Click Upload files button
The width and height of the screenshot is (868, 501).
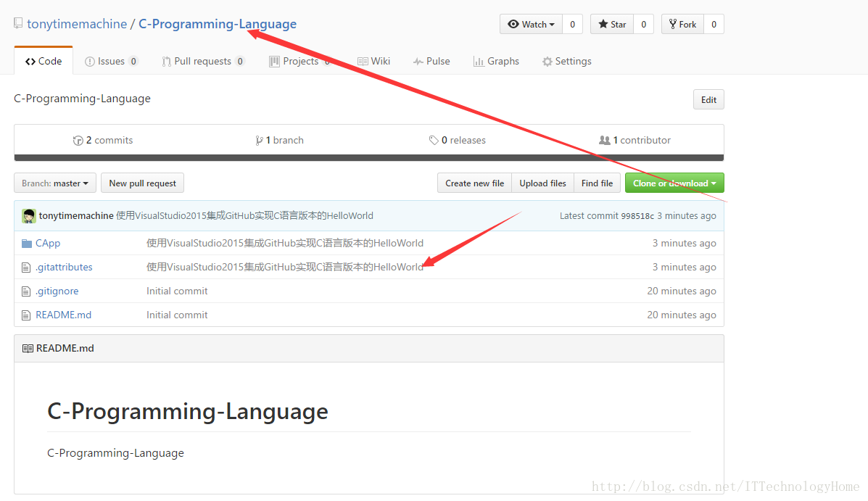542,183
